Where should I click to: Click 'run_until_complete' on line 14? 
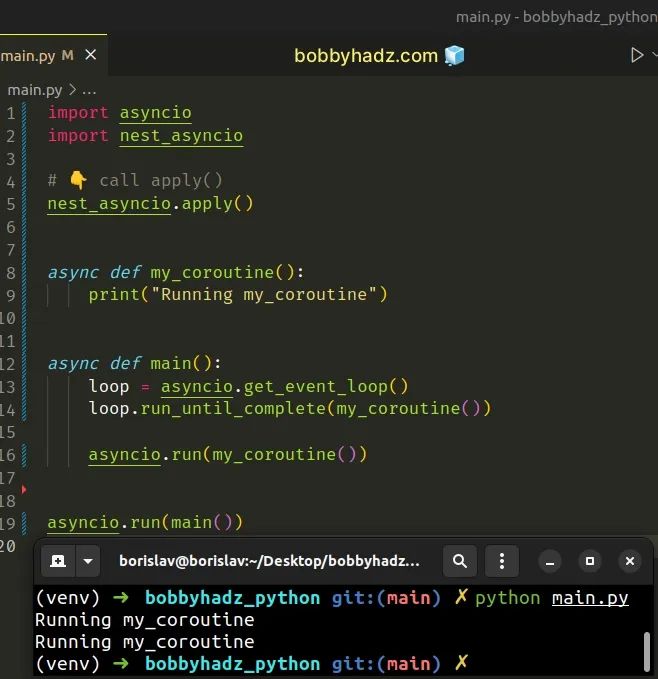233,409
